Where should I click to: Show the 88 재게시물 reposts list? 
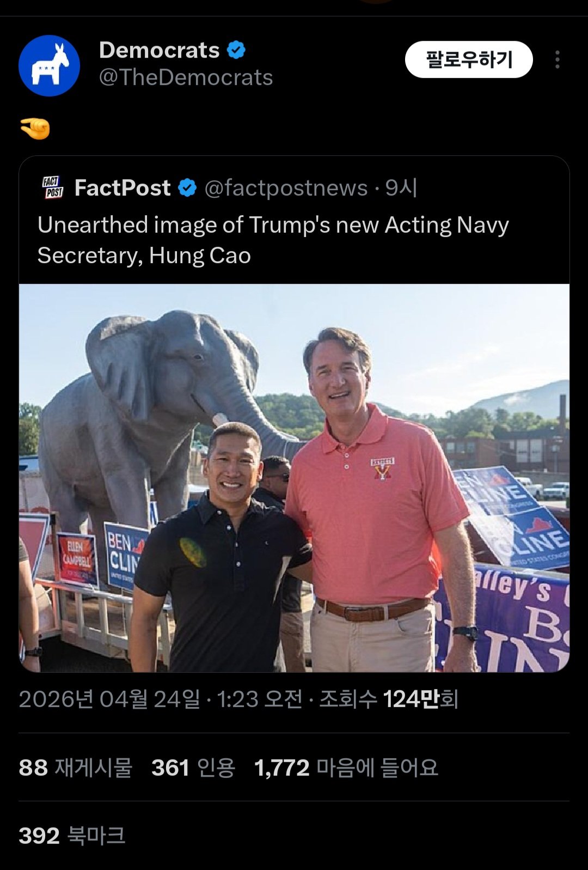tap(75, 768)
